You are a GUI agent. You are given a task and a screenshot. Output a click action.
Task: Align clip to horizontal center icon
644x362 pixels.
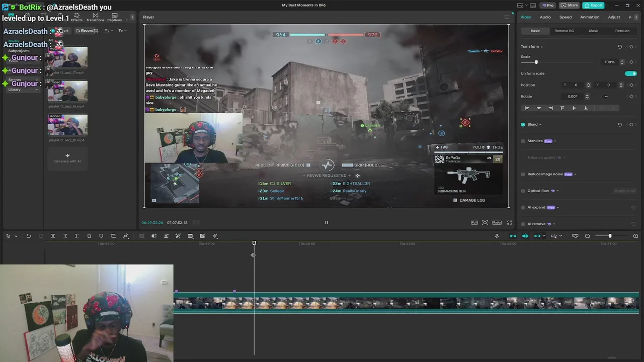tap(539, 108)
